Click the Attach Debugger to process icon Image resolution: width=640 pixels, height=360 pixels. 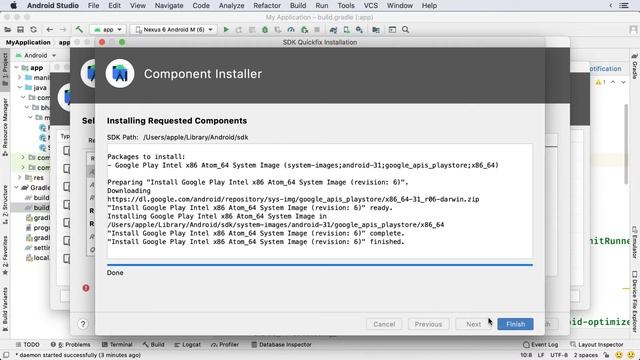[304, 29]
